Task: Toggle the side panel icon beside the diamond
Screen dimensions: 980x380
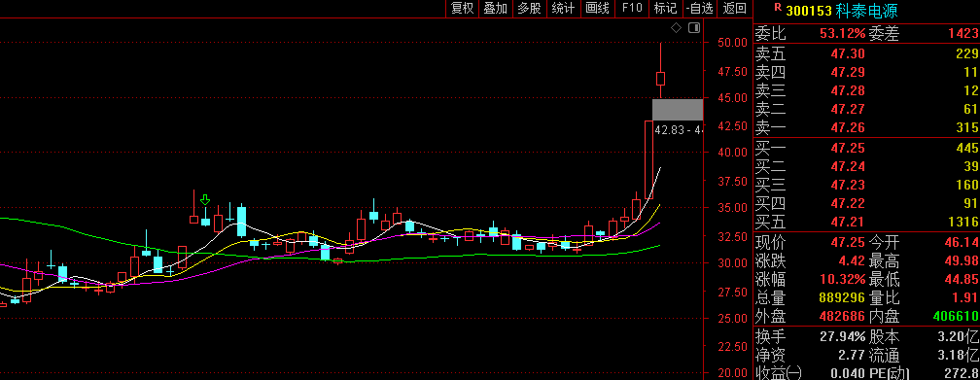Action: coord(694,27)
